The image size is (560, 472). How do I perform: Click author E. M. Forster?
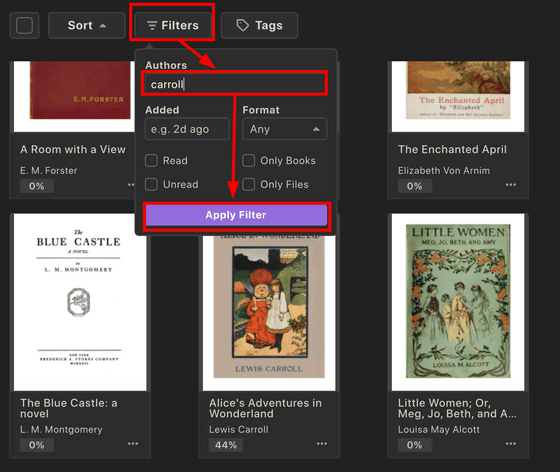[49, 171]
